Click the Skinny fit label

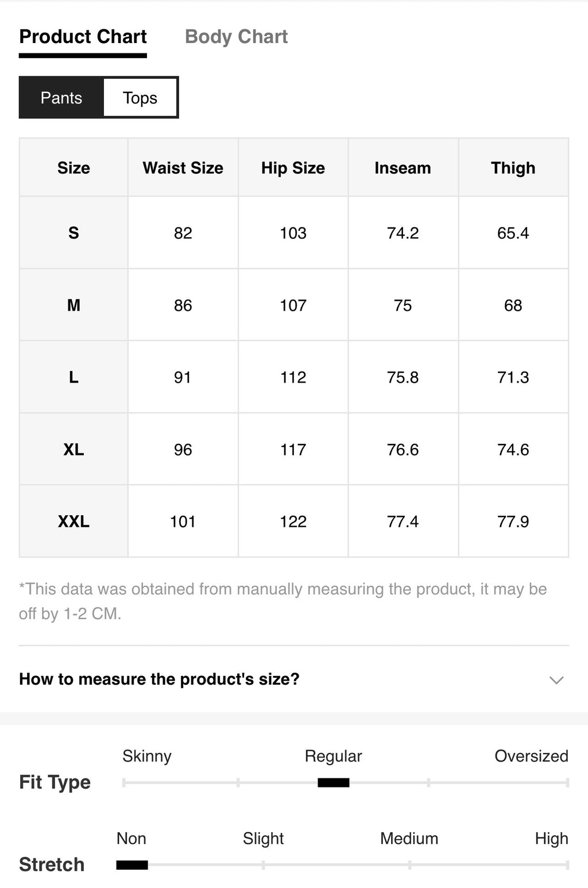pyautogui.click(x=147, y=756)
